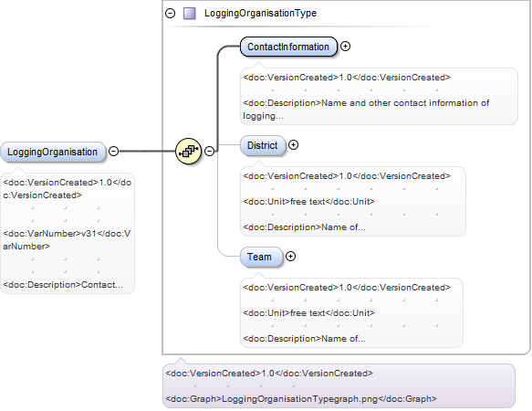Screen dimensions: 532x411
Task: Click LoggingOrganisationTypegraph.png graph annotation
Action: pos(301,399)
